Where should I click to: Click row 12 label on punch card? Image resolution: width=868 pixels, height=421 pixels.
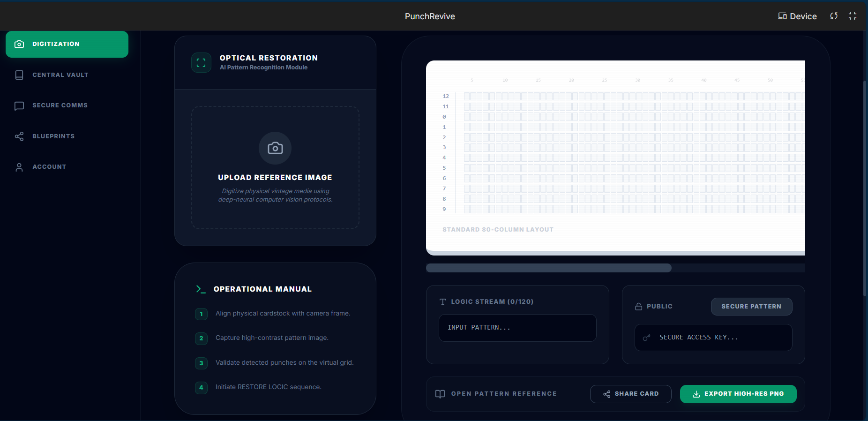pos(446,96)
